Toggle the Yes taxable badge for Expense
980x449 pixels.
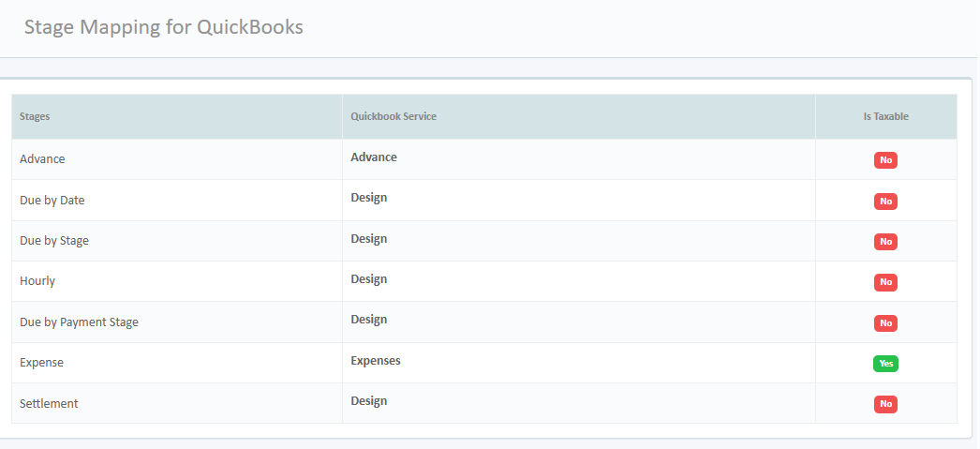[x=885, y=364]
